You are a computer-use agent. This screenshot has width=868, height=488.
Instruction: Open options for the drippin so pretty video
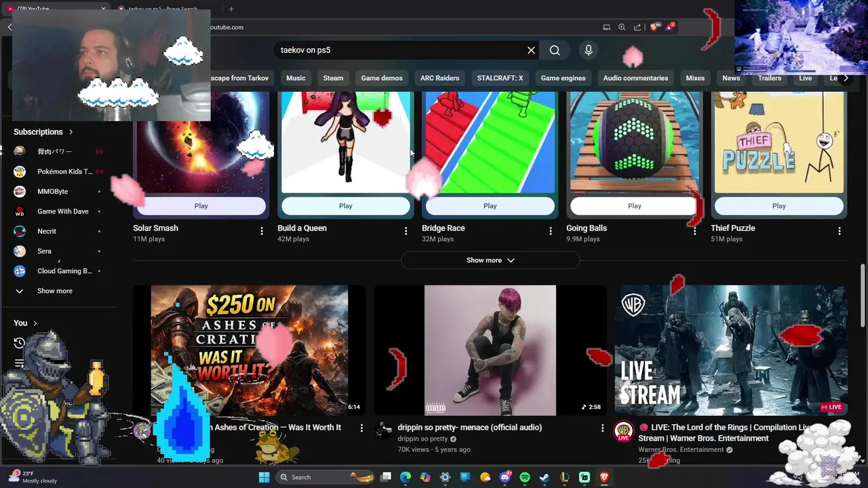click(x=602, y=428)
